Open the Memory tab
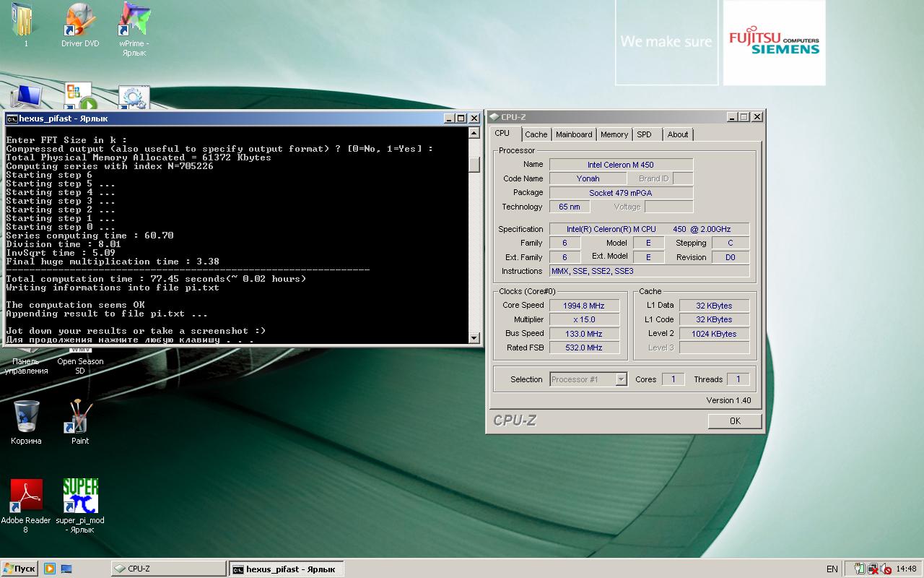This screenshot has width=924, height=578. 614,134
